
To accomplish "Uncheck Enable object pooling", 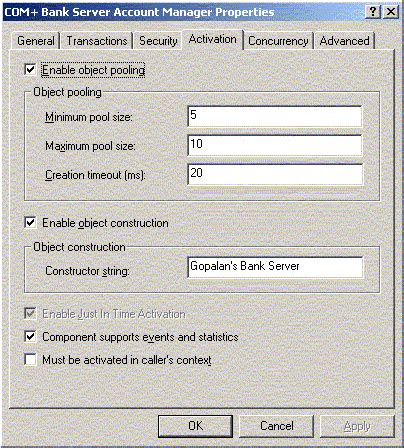I will pyautogui.click(x=30, y=70).
